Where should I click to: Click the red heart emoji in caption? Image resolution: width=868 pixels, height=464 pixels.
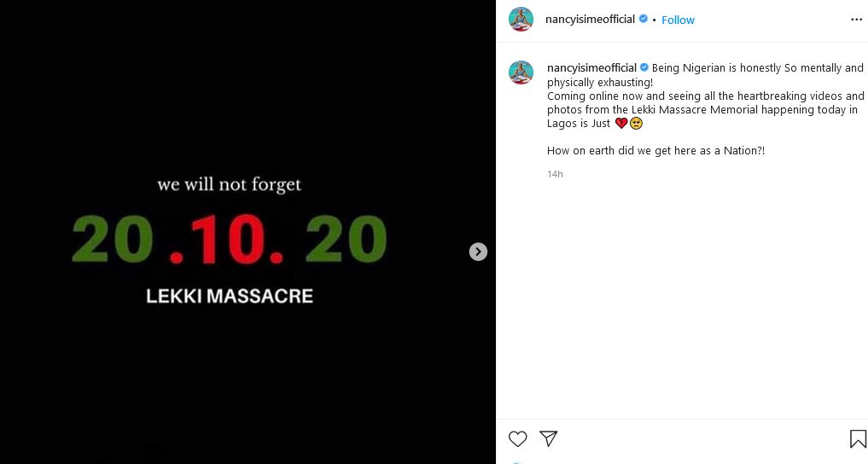point(621,124)
